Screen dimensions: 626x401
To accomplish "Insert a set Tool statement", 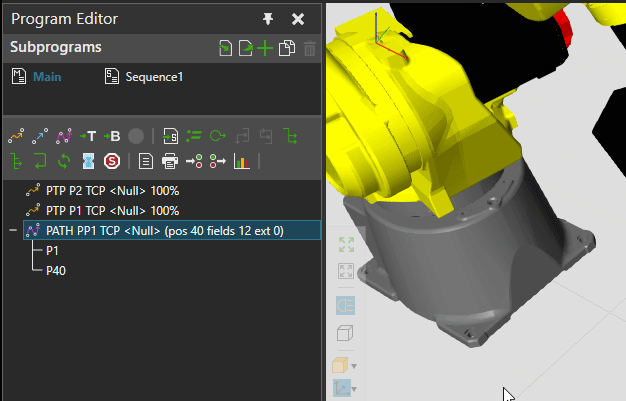I will click(x=88, y=137).
